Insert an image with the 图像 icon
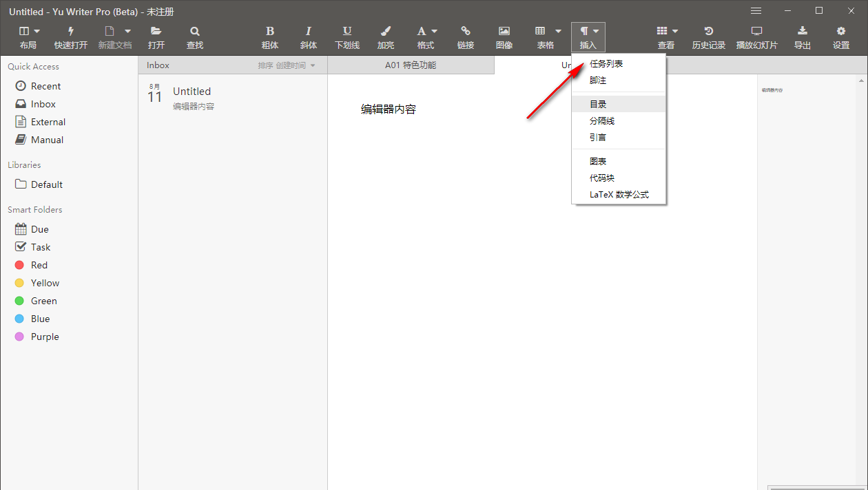Image resolution: width=868 pixels, height=490 pixels. click(504, 31)
